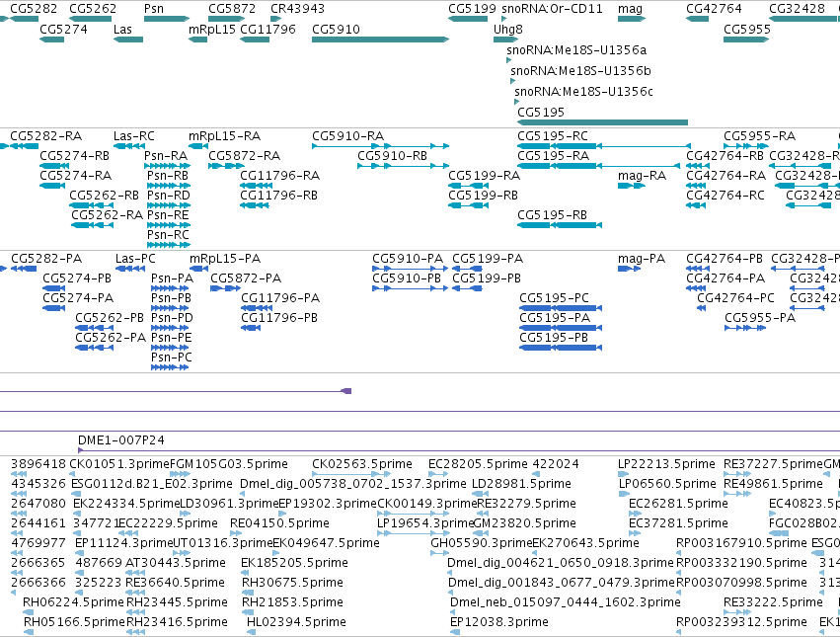Click the teal CG5910 gene bar
Image resolution: width=840 pixels, height=637 pixels.
click(x=380, y=40)
